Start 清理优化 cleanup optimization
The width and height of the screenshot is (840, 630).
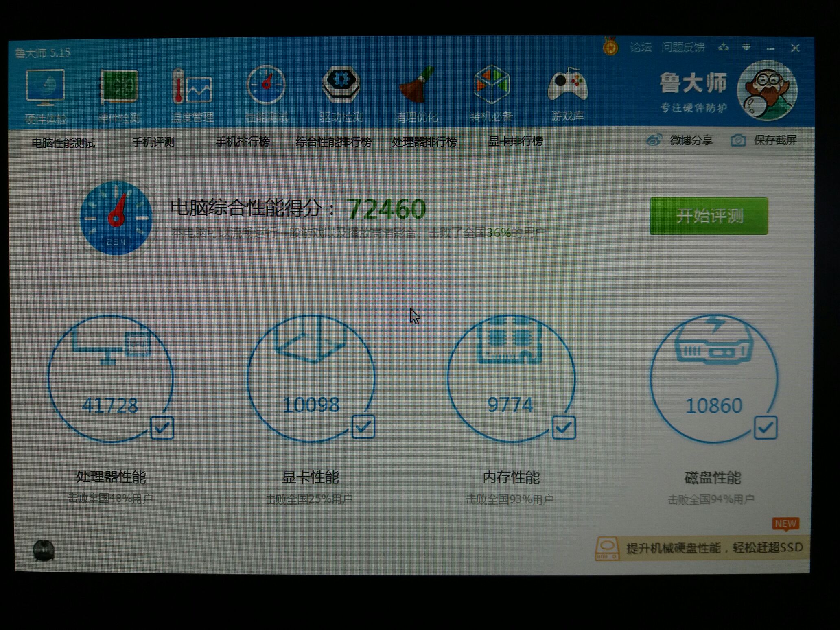(416, 90)
